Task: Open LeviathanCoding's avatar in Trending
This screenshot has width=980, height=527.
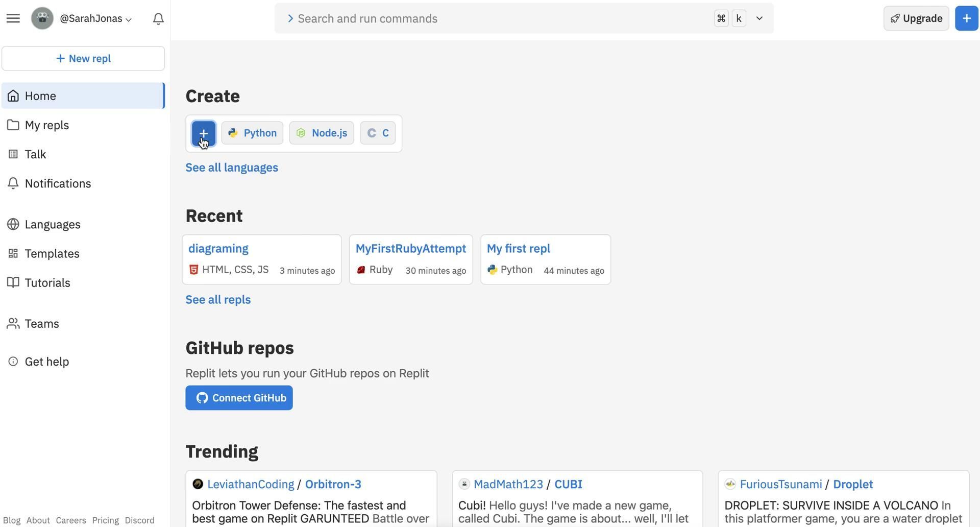Action: point(198,484)
